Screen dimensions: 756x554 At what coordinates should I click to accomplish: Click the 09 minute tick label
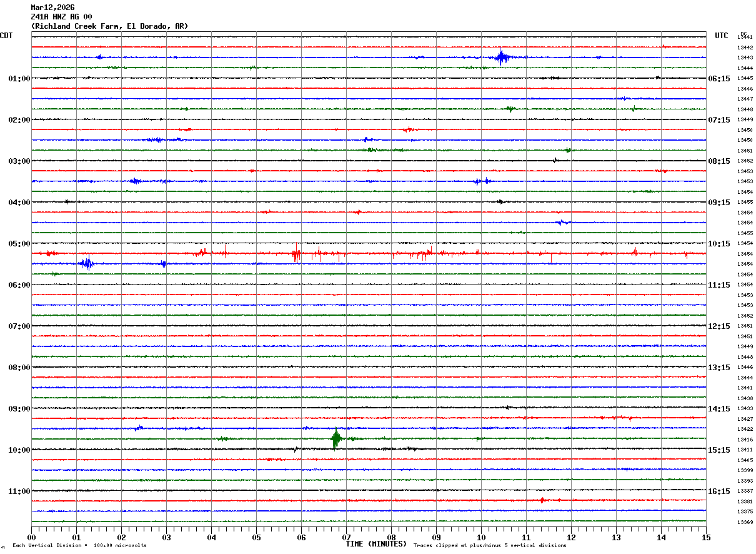(x=436, y=537)
